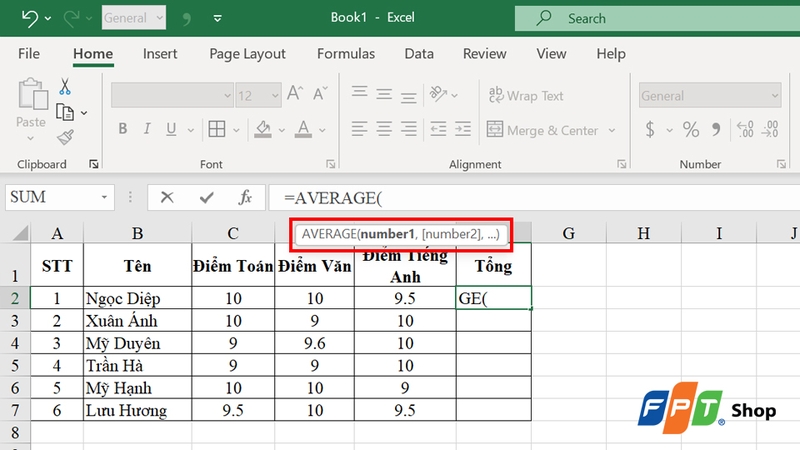Open the Name Box dropdown arrow
The width and height of the screenshot is (800, 450).
(x=104, y=197)
